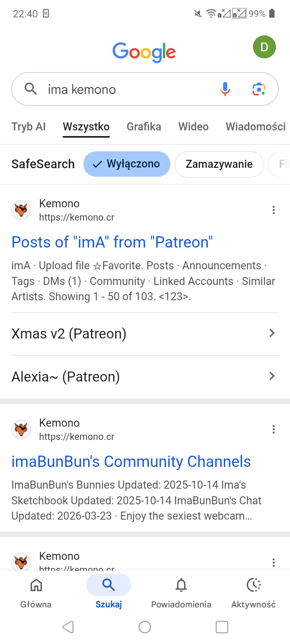290x644 pixels.
Task: Open Google Lens camera search
Action: 259,89
